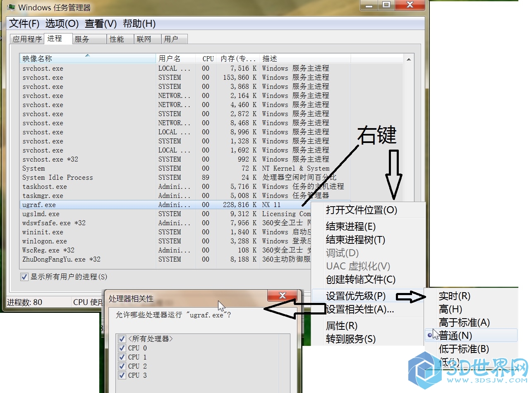This screenshot has width=532, height=393.
Task: Open the 选项(O) menu
Action: tap(62, 24)
